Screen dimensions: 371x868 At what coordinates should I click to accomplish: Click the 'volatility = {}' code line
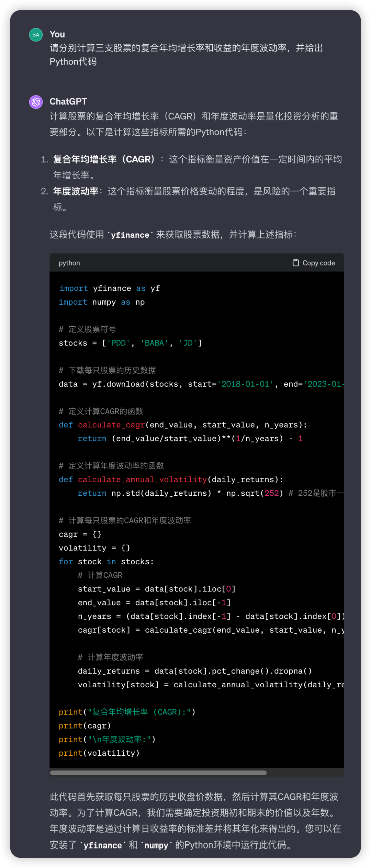[x=94, y=548]
